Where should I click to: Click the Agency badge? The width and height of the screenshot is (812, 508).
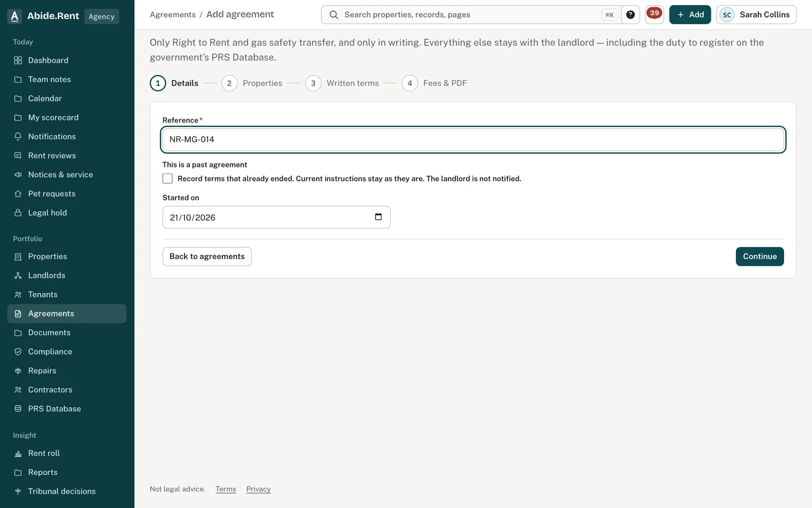click(x=101, y=16)
